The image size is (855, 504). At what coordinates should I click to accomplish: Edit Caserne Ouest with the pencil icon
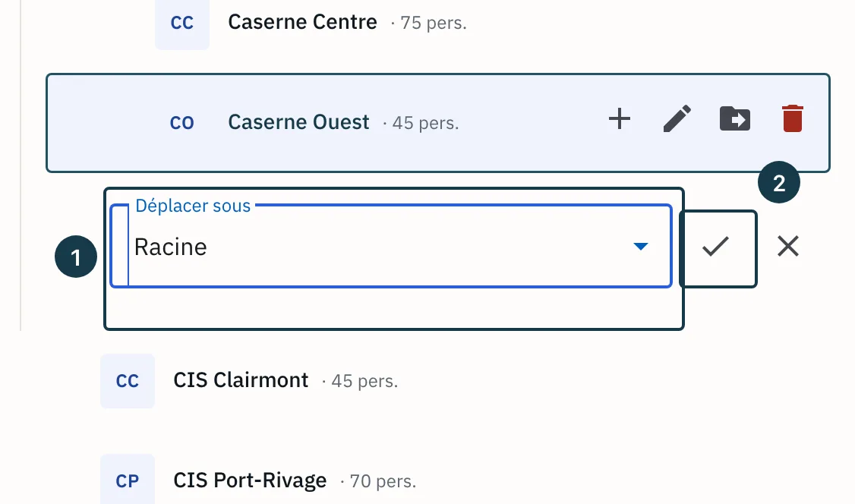coord(677,118)
